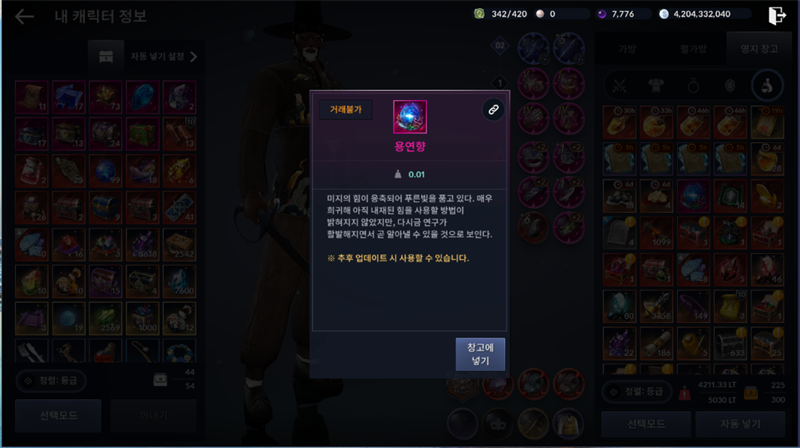Switch to the 펄가방 tab
Viewport: 800px width, 448px height.
(693, 49)
